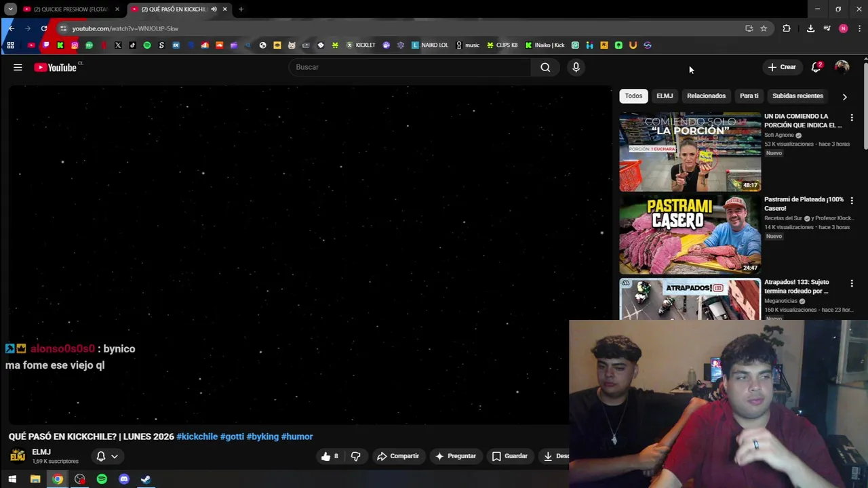Screen dimensions: 868x488
Task: Select the ELMJ filter chip
Action: click(665, 96)
